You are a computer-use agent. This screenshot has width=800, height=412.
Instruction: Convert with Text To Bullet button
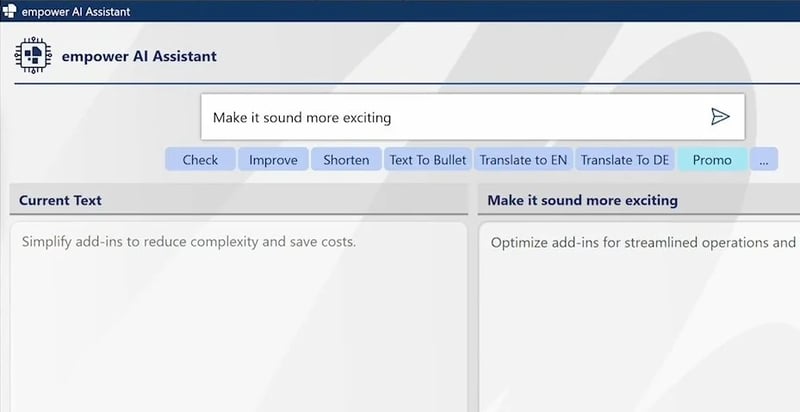point(428,160)
